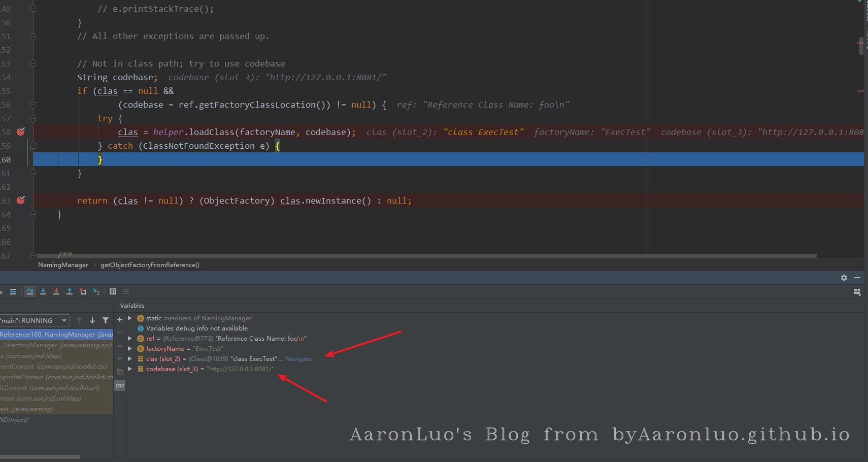Toggle the breakpoint on line 158
Screen dimensions: 868x462
[x=21, y=132]
